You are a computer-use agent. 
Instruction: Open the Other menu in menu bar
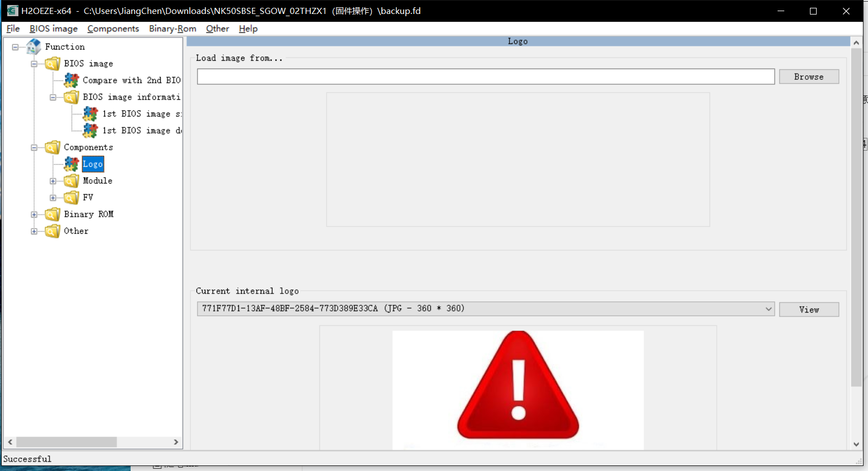click(218, 28)
